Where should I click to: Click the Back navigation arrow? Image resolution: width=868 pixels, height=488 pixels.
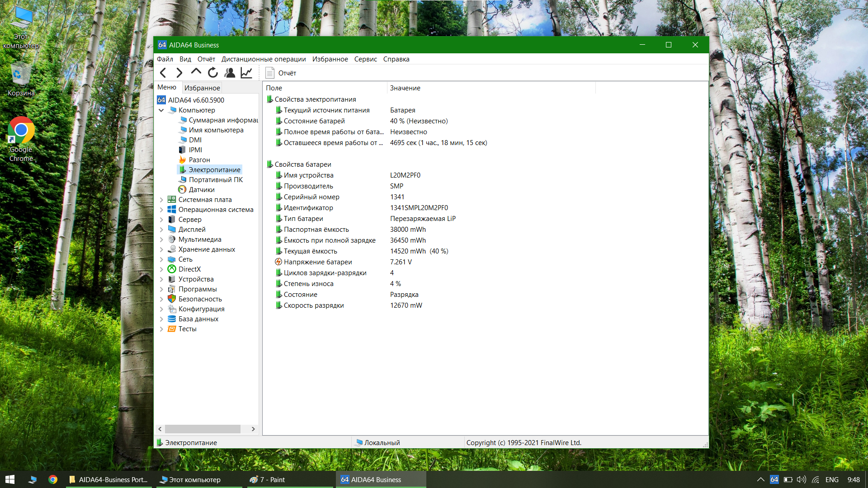click(163, 73)
